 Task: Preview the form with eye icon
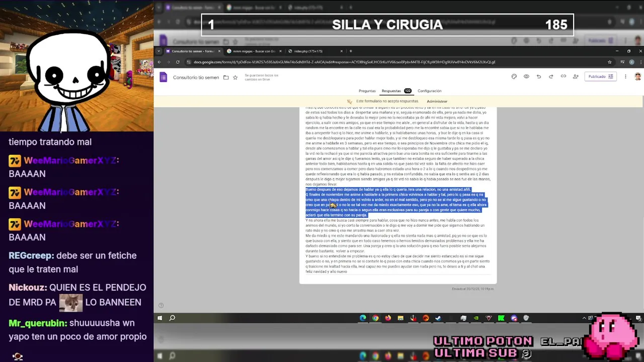(x=526, y=76)
